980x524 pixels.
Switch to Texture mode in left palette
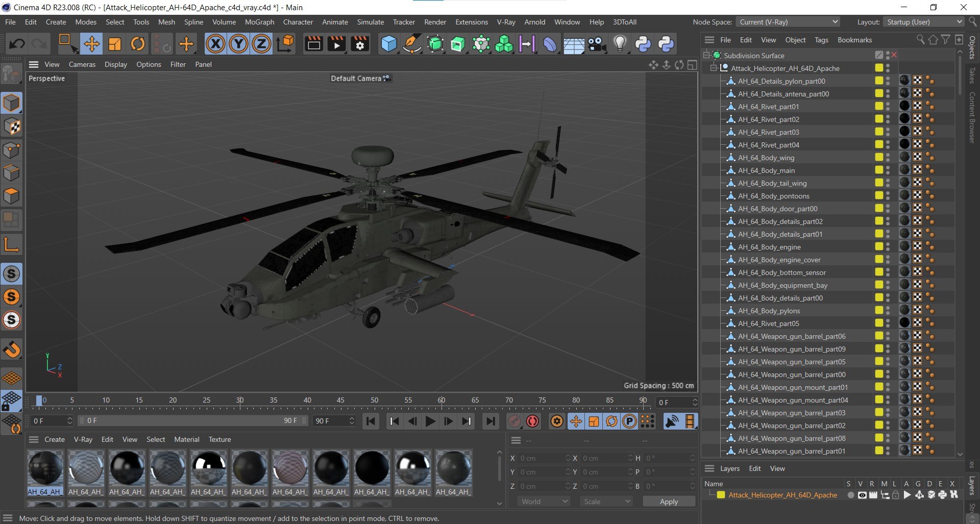point(12,126)
